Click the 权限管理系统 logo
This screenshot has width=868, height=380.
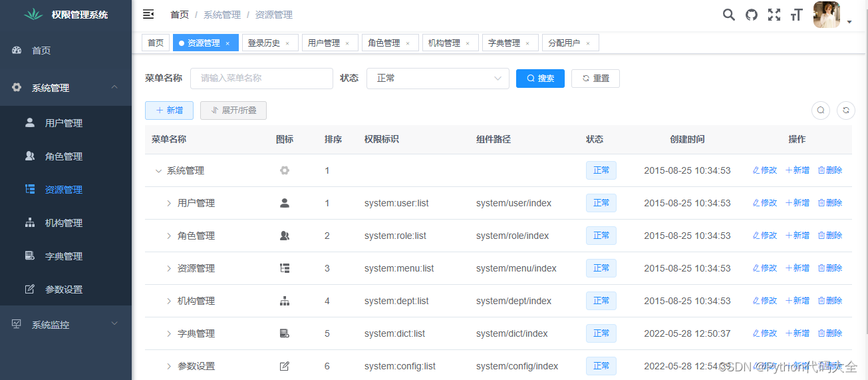[66, 15]
